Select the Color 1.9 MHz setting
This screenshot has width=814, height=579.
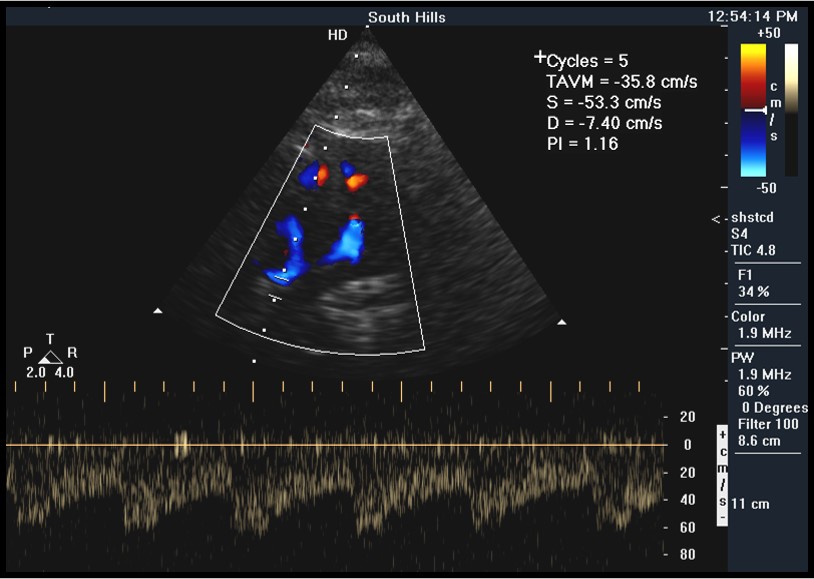[761, 325]
